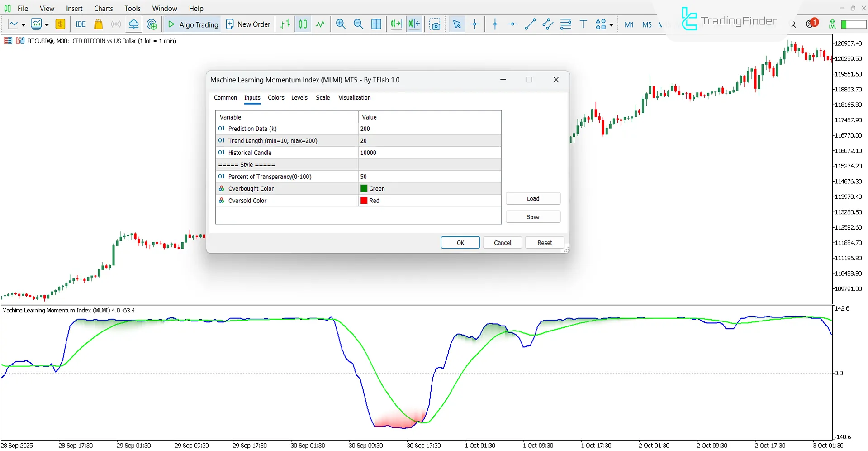The image size is (868, 451).
Task: Click the Reset button in dialog
Action: pos(544,243)
